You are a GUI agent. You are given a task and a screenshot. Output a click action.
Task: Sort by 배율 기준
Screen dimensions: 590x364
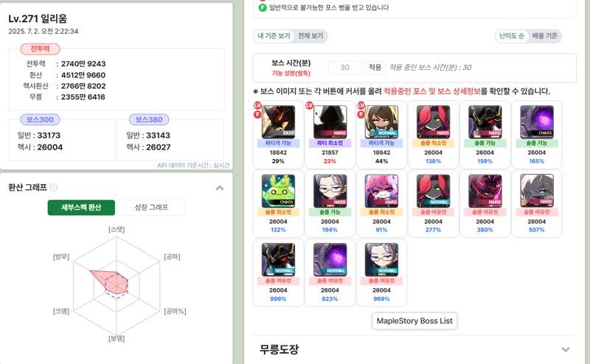(x=544, y=36)
